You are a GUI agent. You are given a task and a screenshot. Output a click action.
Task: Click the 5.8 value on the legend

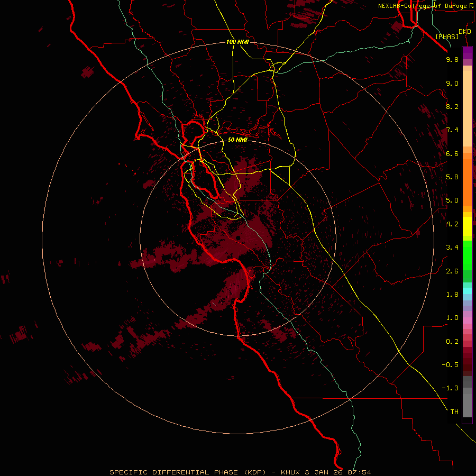pos(452,177)
